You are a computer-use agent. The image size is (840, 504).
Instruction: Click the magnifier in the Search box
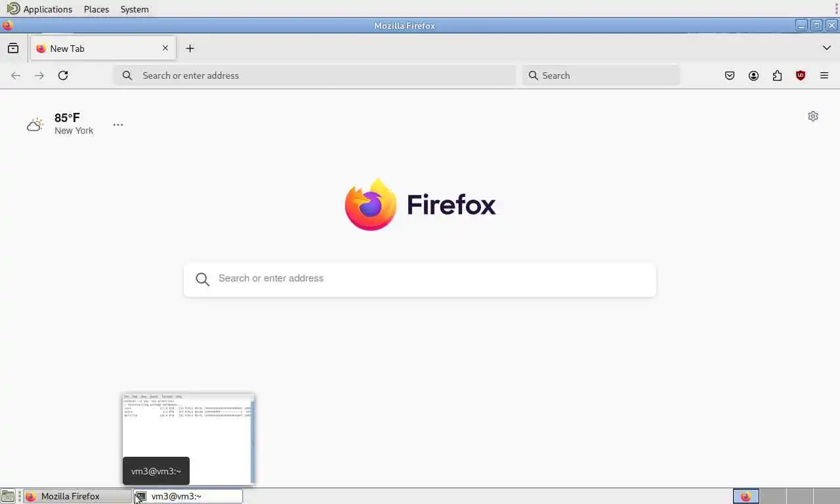click(534, 75)
